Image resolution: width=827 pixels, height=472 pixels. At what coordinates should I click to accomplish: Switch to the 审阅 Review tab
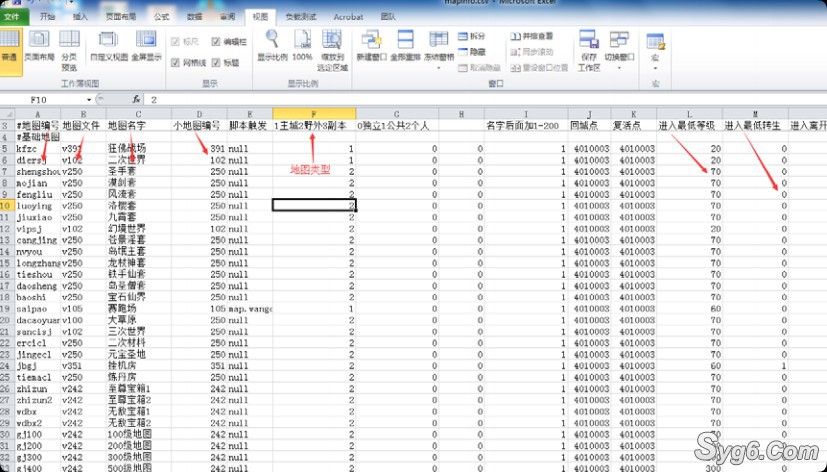[227, 17]
